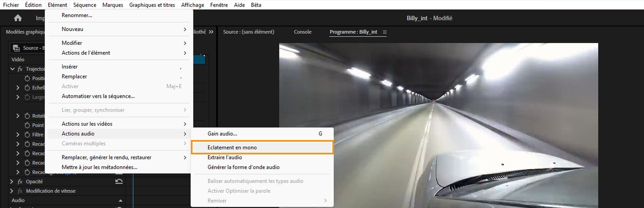
Task: Click the Audio section label
Action: pos(18,200)
